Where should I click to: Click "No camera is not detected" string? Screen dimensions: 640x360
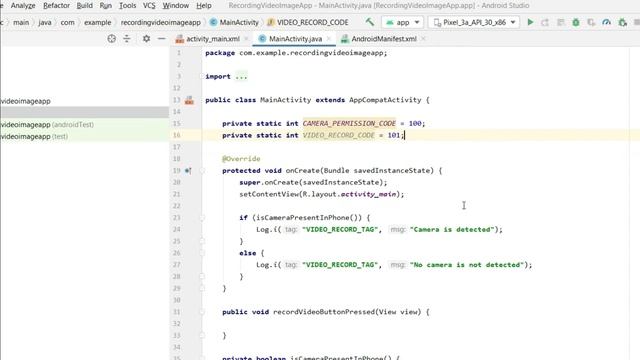coord(467,265)
